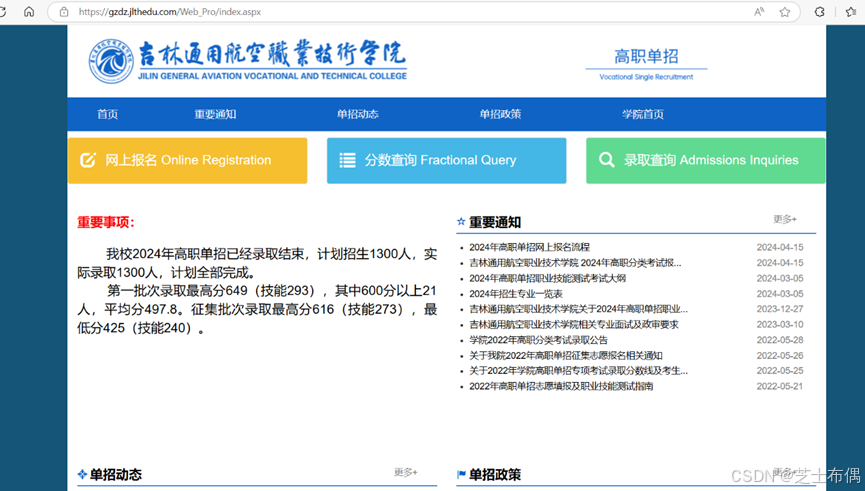Screen dimensions: 865x491
Task: Open 单招动态 in the navigation bar
Action: click(x=357, y=114)
